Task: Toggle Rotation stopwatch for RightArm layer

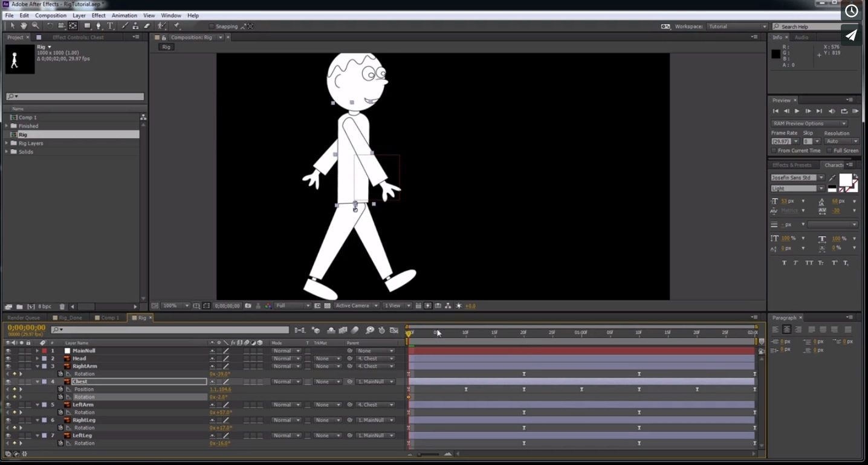Action: [x=60, y=374]
